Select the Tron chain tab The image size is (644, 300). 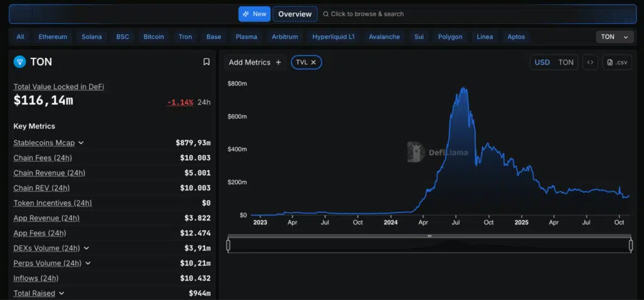coord(186,37)
